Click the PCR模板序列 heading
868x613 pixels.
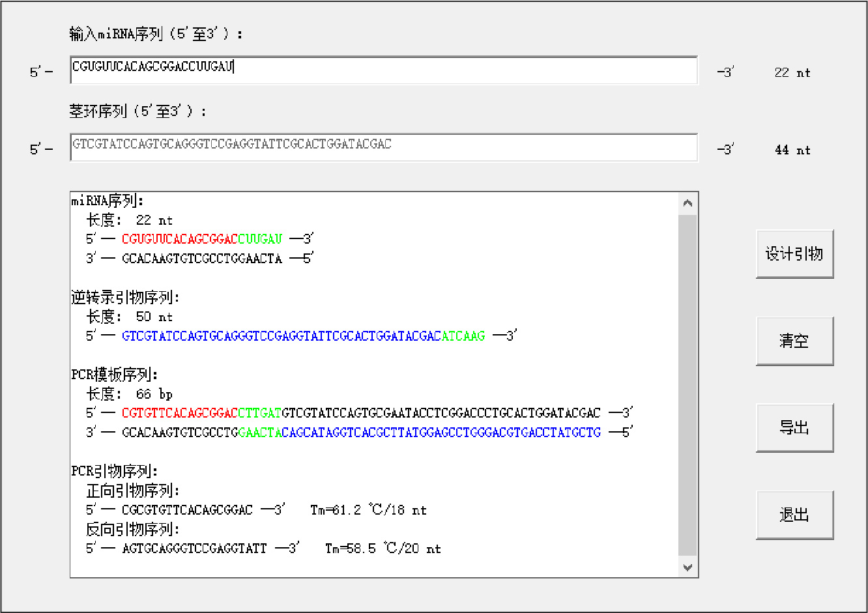tap(115, 375)
